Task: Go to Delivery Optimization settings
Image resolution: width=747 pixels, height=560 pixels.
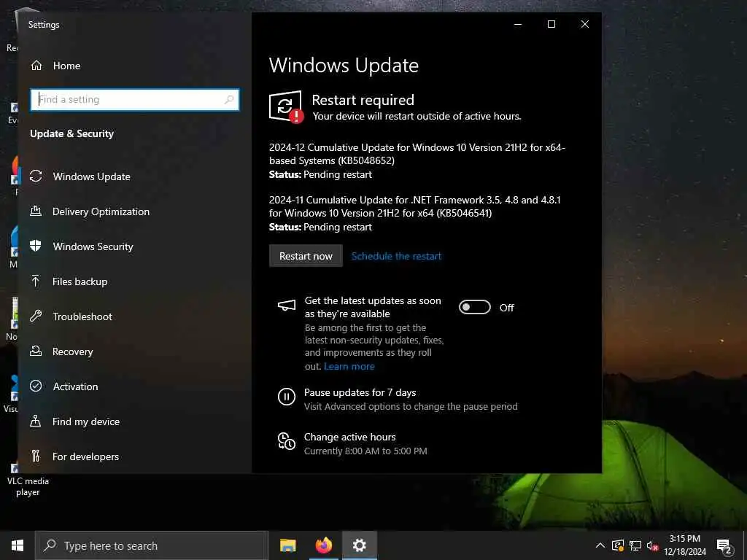Action: point(135,211)
